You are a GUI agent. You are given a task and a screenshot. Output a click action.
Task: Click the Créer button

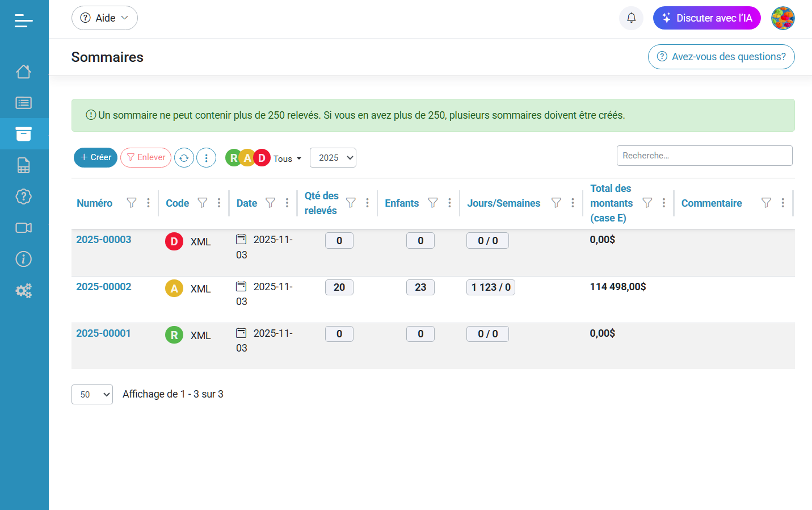click(95, 158)
